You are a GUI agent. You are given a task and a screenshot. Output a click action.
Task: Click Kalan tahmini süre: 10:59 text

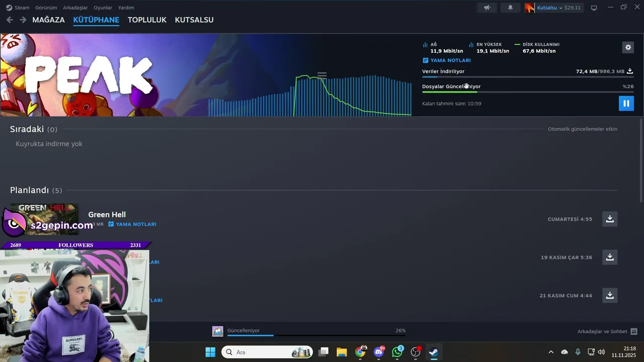pyautogui.click(x=452, y=104)
